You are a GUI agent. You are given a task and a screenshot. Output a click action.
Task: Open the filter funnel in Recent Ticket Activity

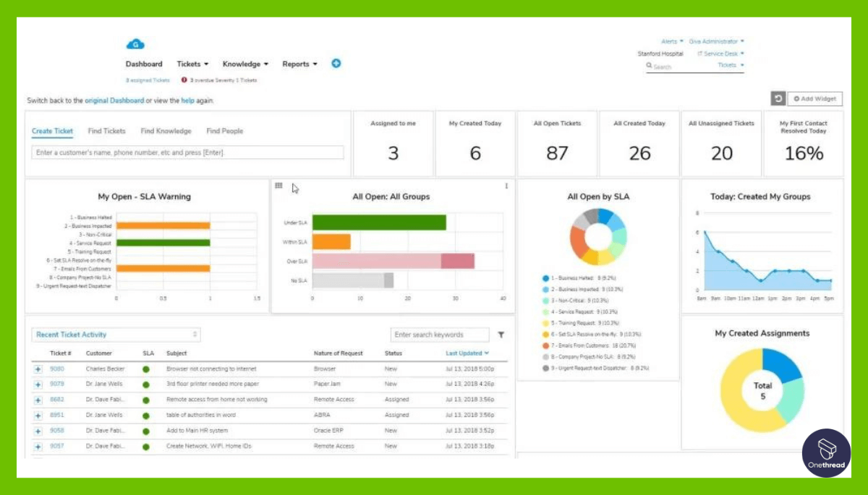tap(501, 335)
